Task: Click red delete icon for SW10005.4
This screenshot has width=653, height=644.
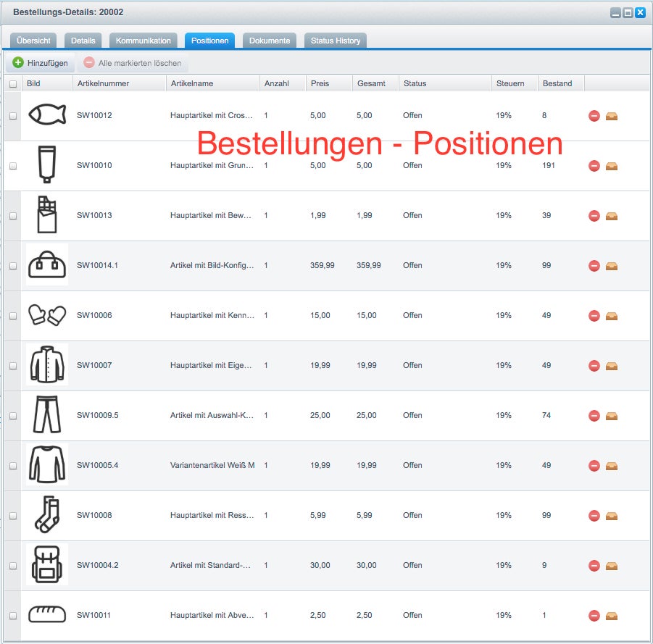Action: click(594, 465)
